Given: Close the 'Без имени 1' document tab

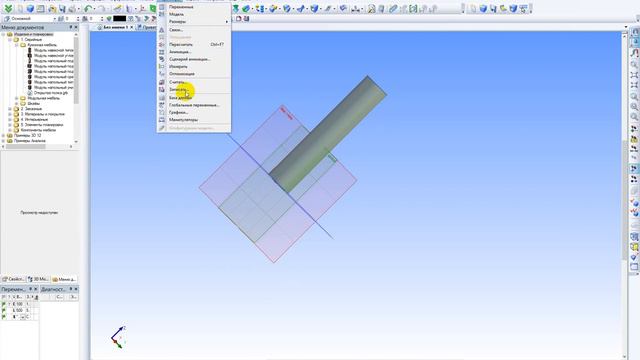Looking at the screenshot, I should pyautogui.click(x=131, y=27).
